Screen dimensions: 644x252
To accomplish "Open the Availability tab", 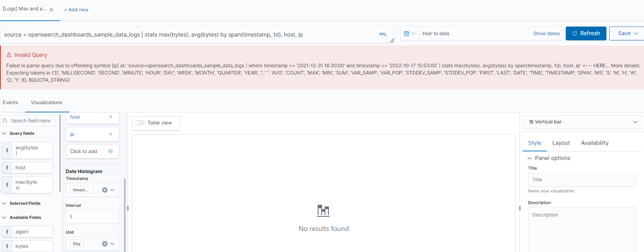I will [x=595, y=143].
